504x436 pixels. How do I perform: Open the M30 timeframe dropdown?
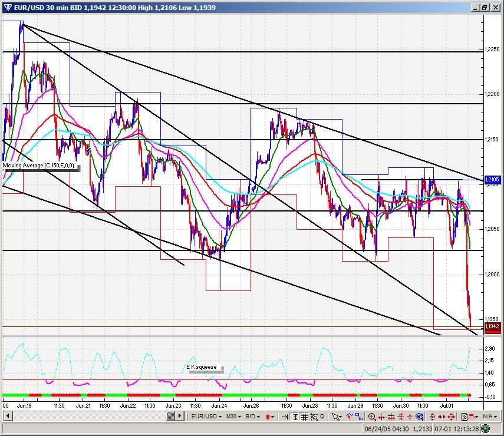233,417
